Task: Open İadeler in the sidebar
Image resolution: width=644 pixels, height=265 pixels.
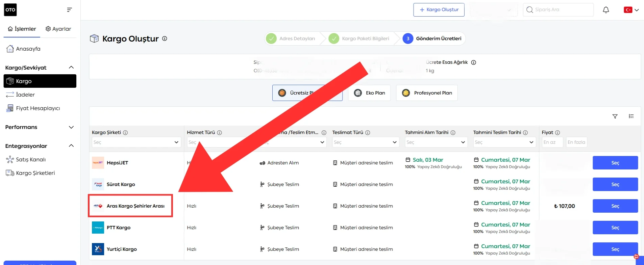Action: [25, 95]
